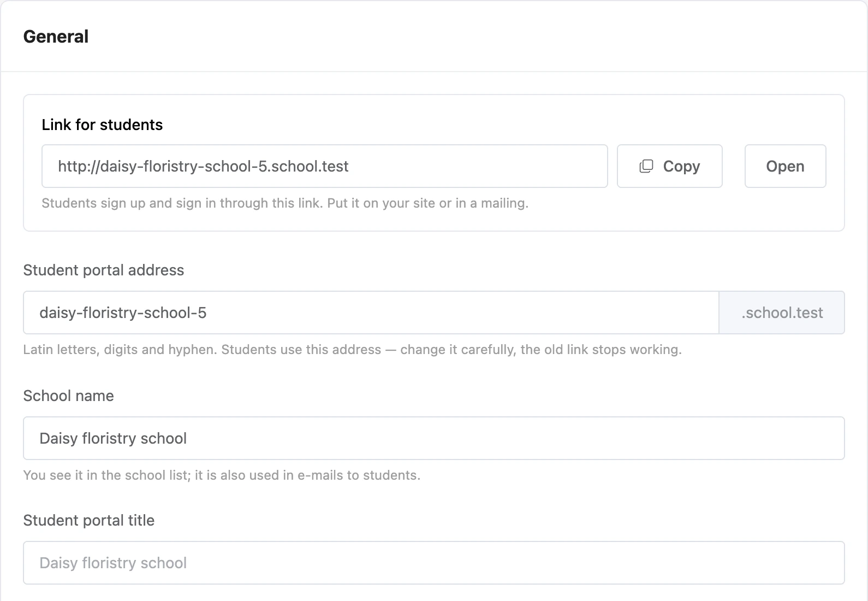The width and height of the screenshot is (868, 601).
Task: Copy the student link with Copy button
Action: 670,166
